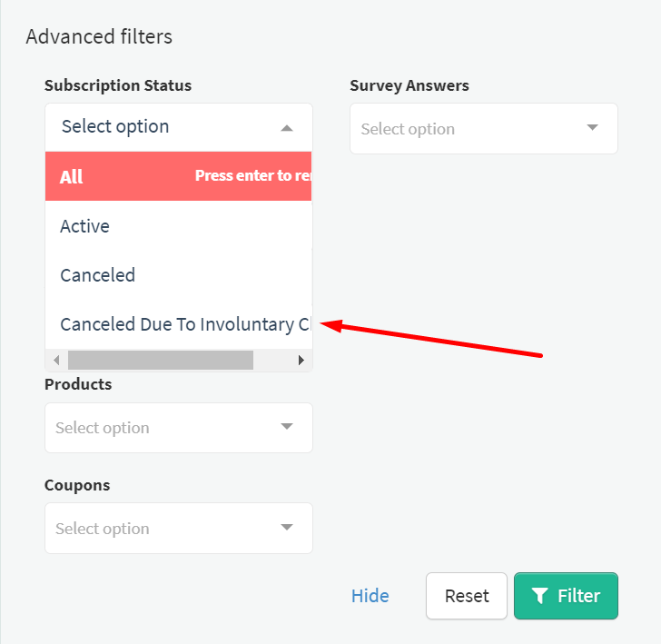Select Canceled Due To Involuntary option

178,324
